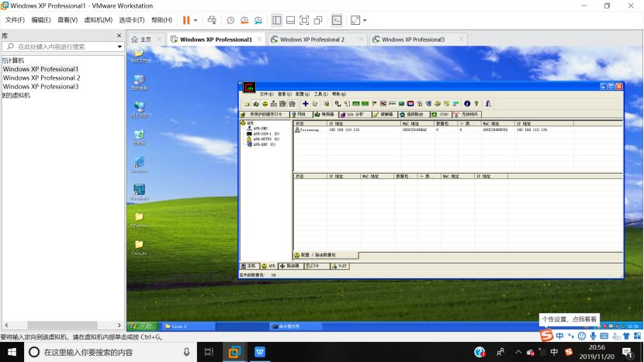Click the XP 开始 Start button
This screenshot has width=644, height=362.
click(143, 326)
